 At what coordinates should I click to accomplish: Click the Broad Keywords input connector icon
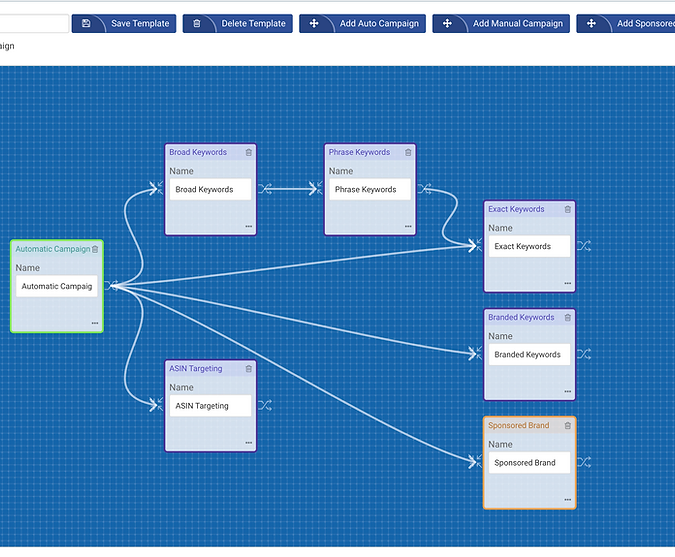(160, 188)
